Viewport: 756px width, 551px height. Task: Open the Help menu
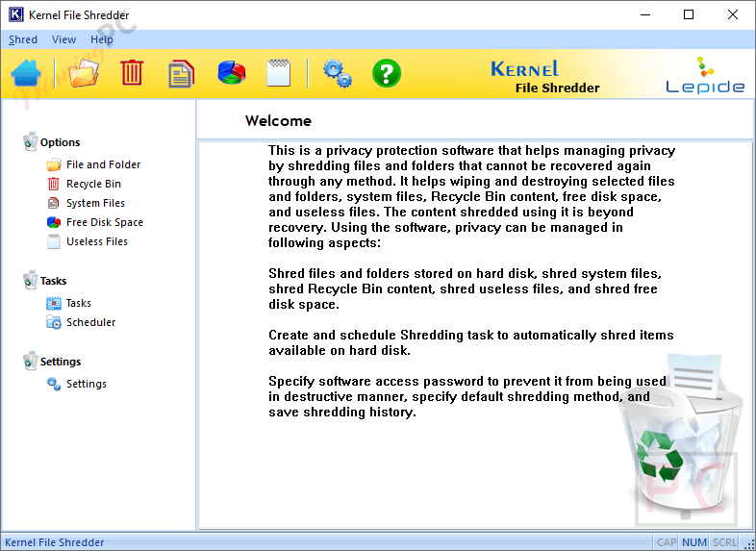tap(102, 39)
